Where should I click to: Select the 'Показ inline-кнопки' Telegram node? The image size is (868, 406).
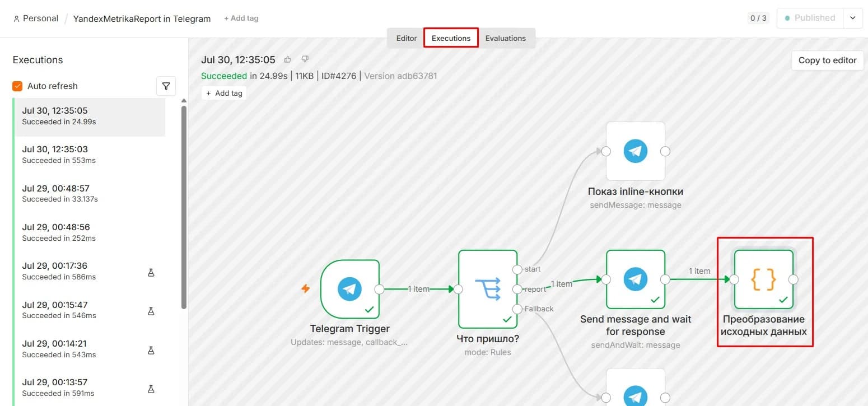636,151
